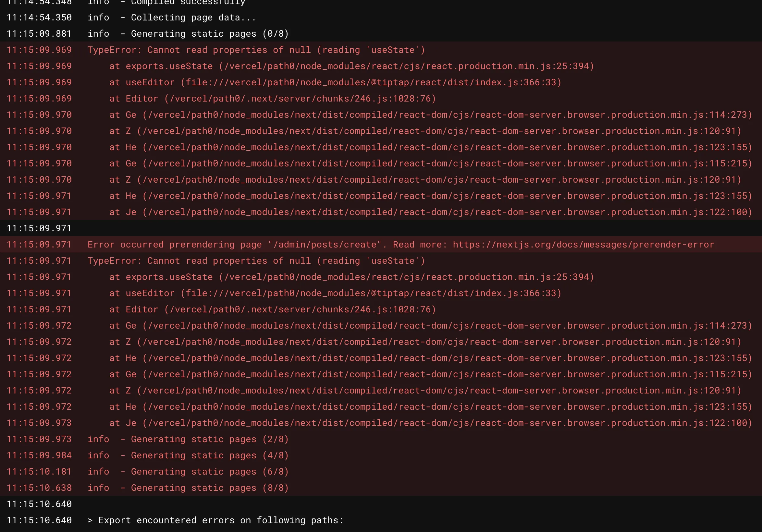Select the "at Ge" 115:215 frame at 11:15:09.970
Viewport: 762px width, 532px height.
[430, 163]
